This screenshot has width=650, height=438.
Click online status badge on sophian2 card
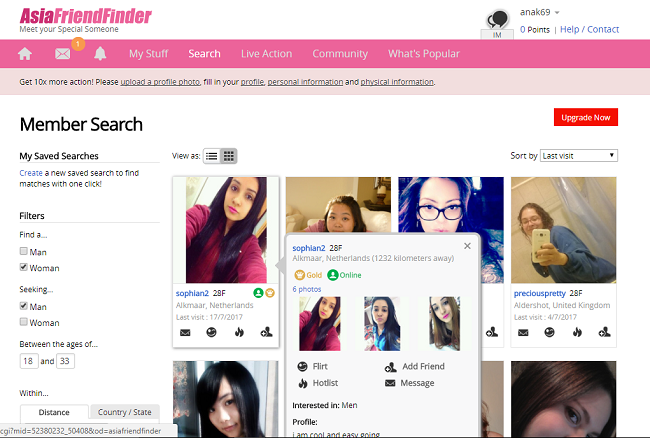pyautogui.click(x=258, y=293)
